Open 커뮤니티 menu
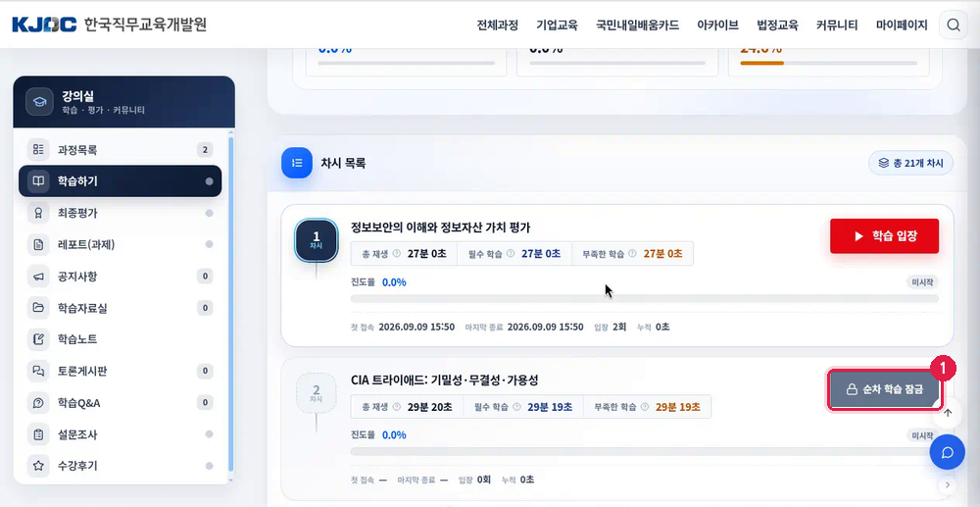The height and width of the screenshot is (507, 980). click(x=837, y=25)
